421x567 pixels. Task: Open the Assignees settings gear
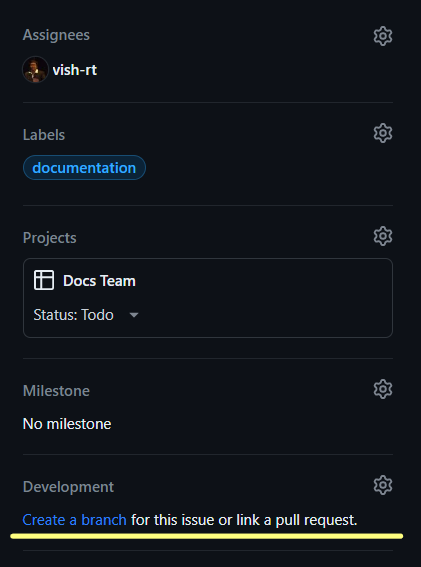point(383,36)
